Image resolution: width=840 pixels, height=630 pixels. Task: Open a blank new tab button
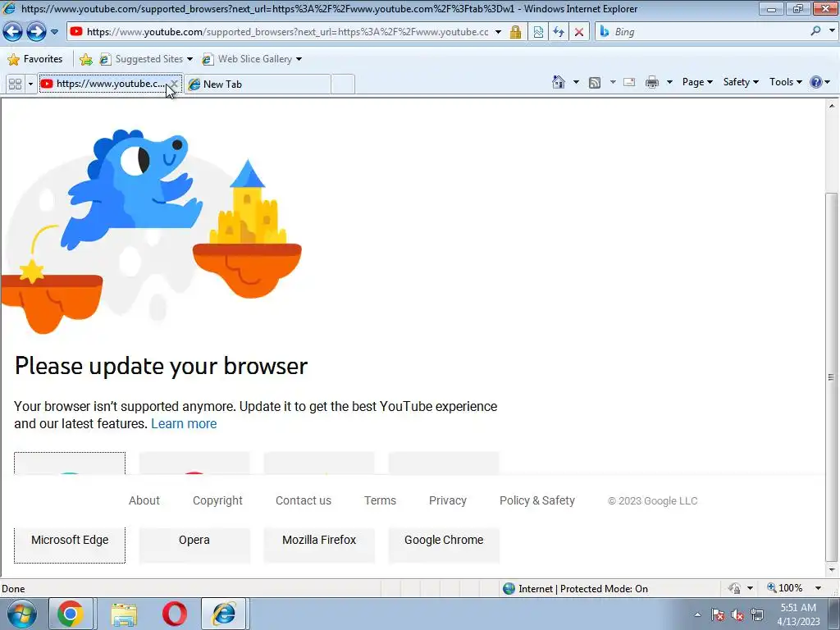pyautogui.click(x=343, y=84)
